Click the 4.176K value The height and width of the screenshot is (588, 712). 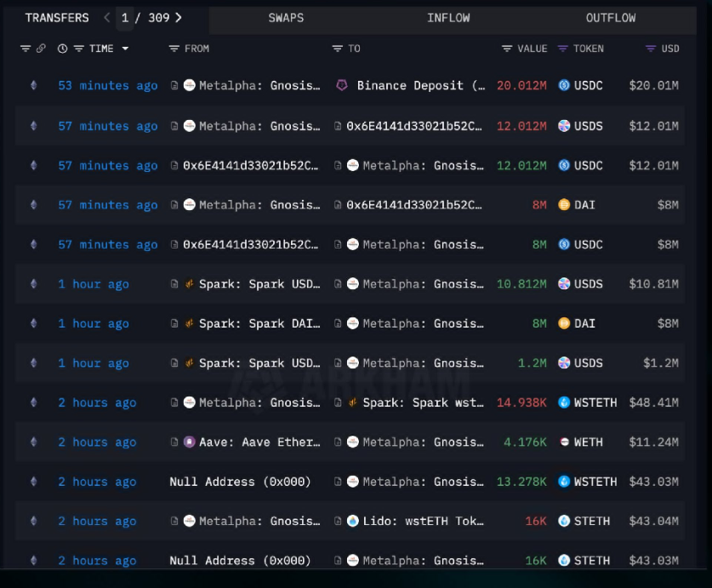[x=526, y=442]
